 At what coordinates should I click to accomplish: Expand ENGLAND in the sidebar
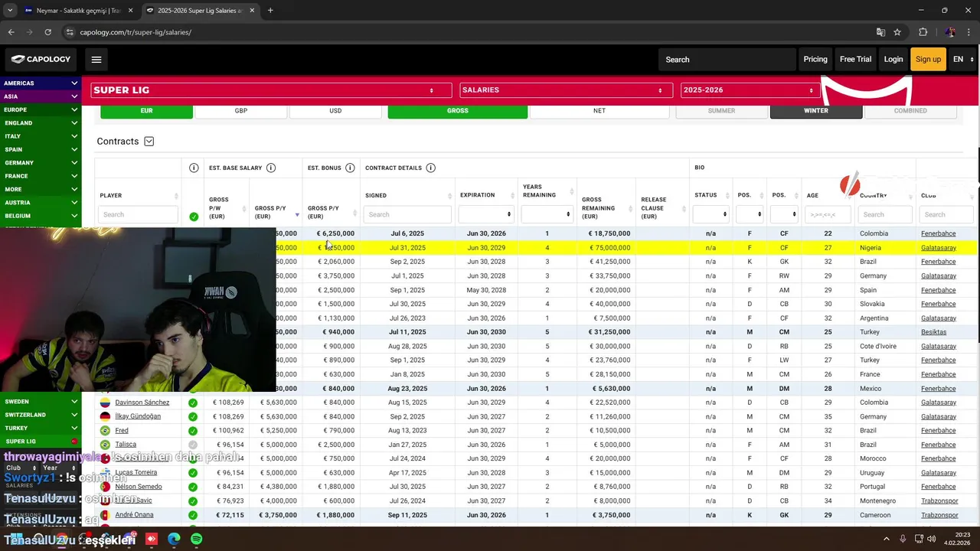pos(41,123)
